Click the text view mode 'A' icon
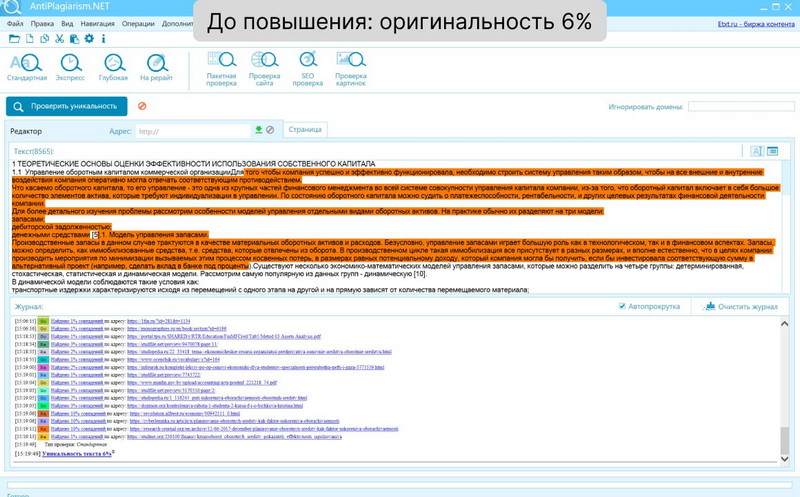This screenshot has width=800, height=497. pos(757,151)
